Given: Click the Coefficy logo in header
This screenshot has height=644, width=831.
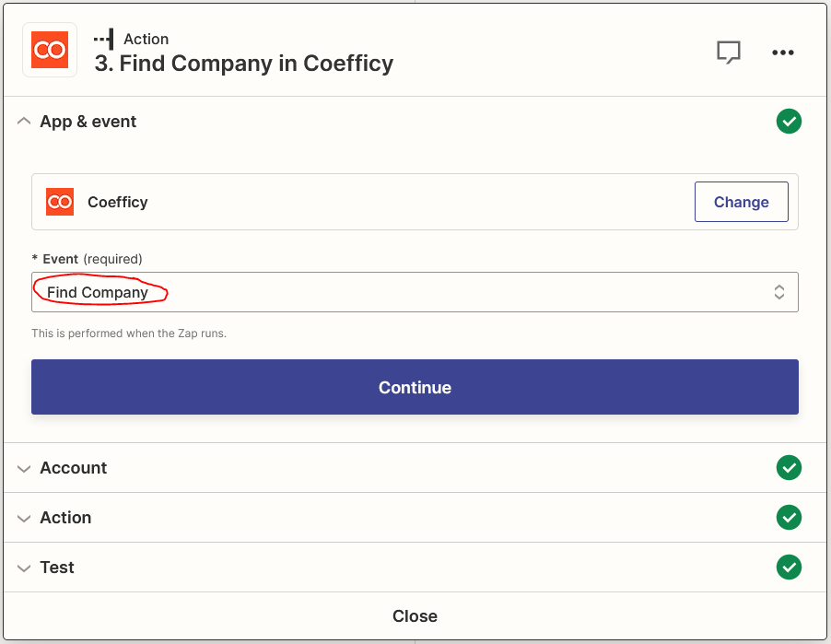Looking at the screenshot, I should tap(50, 50).
